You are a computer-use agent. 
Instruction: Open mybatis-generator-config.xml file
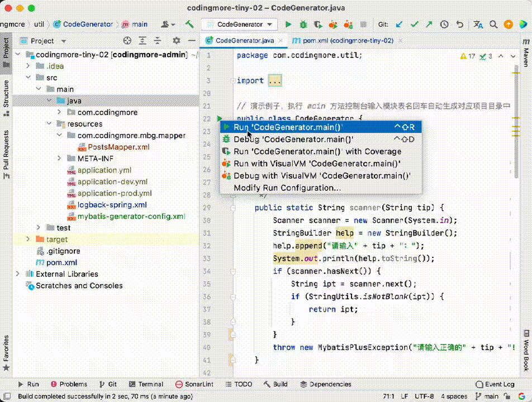pyautogui.click(x=131, y=216)
